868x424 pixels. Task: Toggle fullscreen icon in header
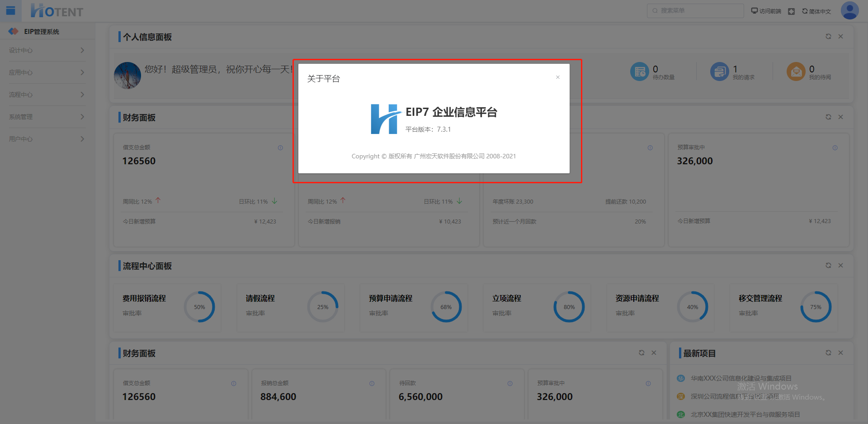pyautogui.click(x=791, y=11)
